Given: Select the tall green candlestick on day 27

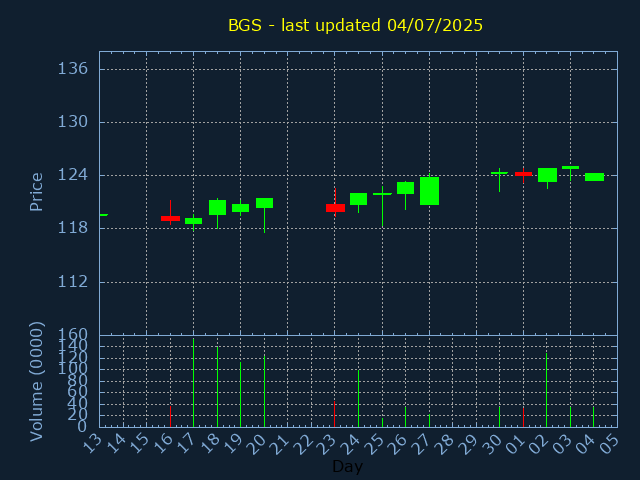Looking at the screenshot, I should pos(429,191).
